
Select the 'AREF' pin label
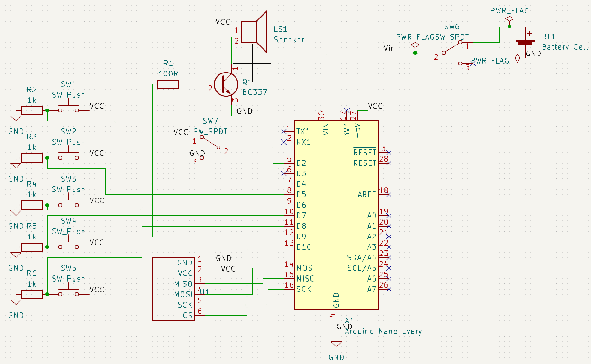click(367, 194)
